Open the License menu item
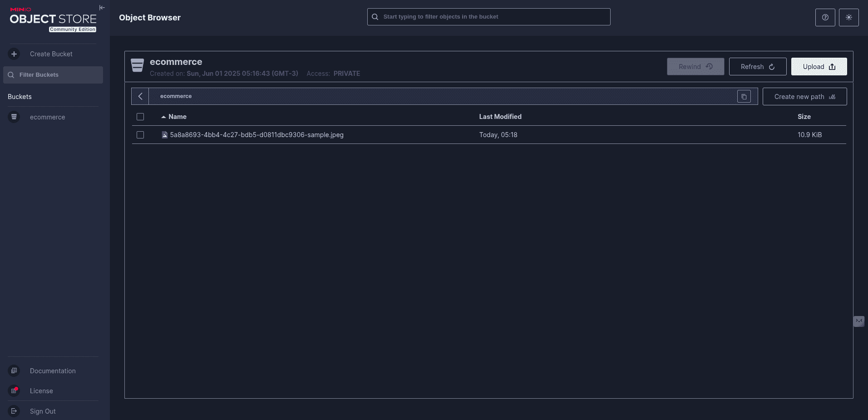The width and height of the screenshot is (868, 420). tap(41, 391)
